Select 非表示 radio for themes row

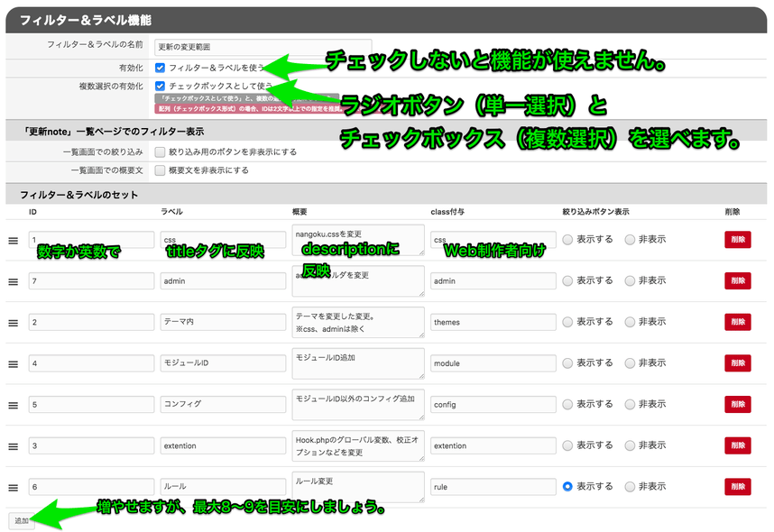(630, 322)
